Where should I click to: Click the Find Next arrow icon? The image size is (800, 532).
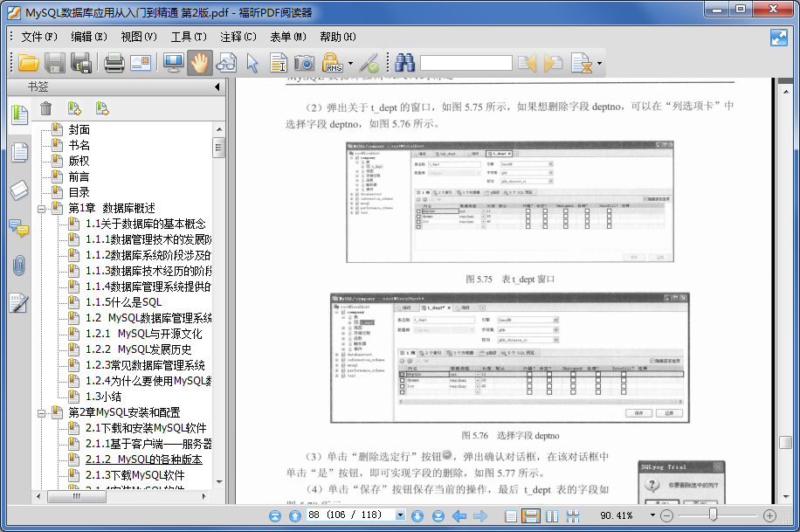pyautogui.click(x=553, y=63)
